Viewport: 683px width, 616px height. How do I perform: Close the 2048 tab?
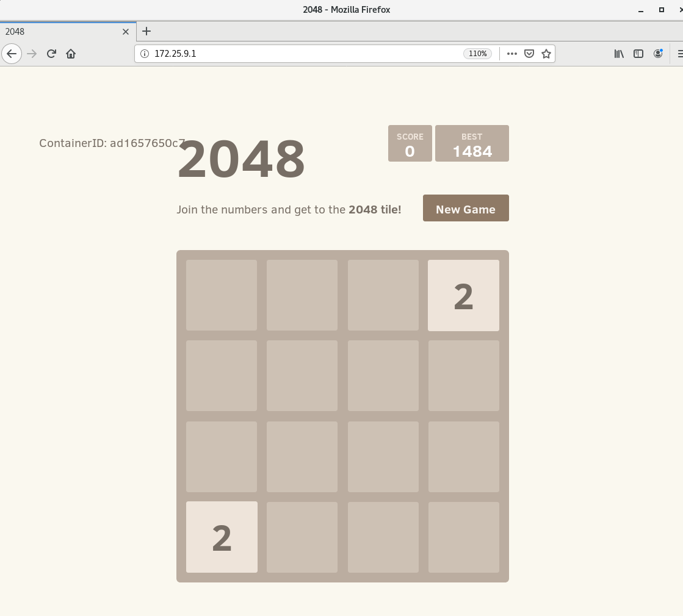126,32
